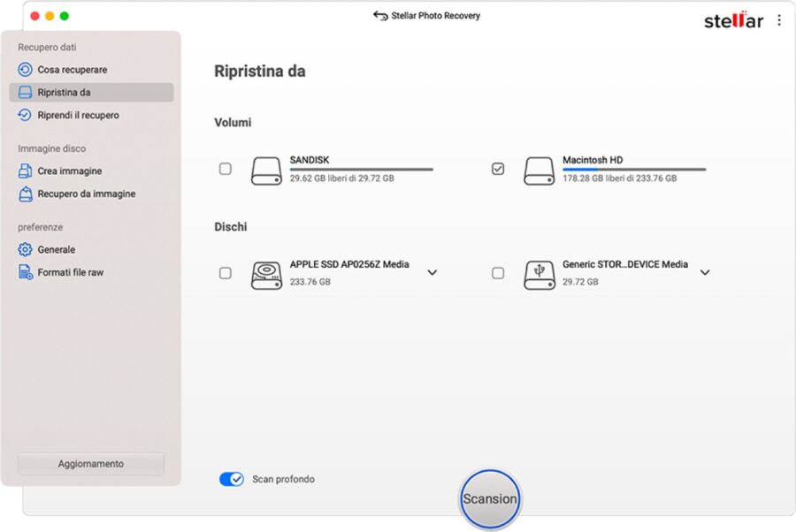Image resolution: width=796 pixels, height=532 pixels.
Task: Click the back arrow icon in title bar
Action: point(380,16)
